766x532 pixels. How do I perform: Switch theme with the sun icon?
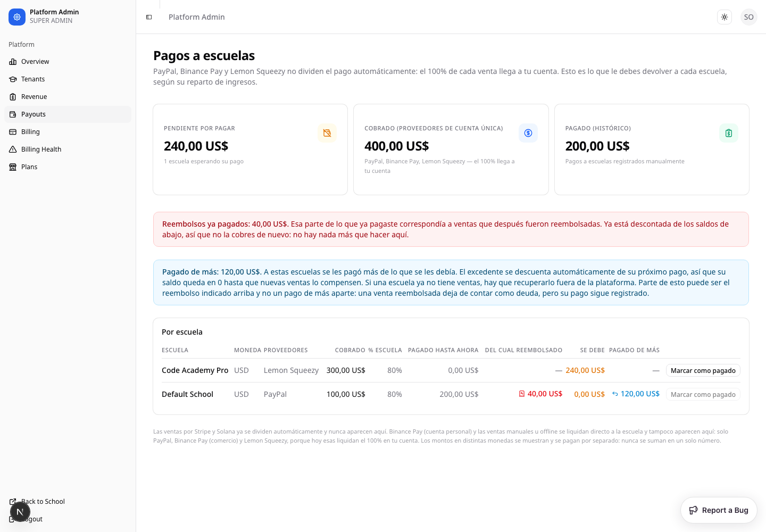(x=725, y=17)
